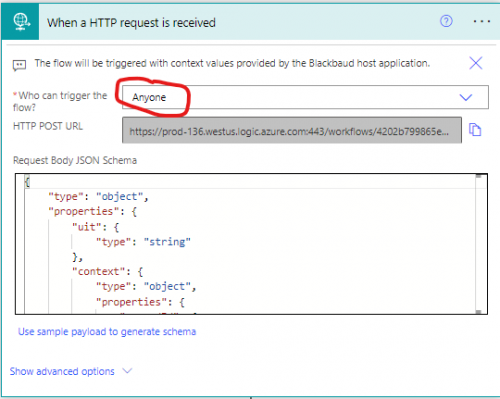Click 'Use sample payload to generate schema'
This screenshot has width=500, height=399.
coord(107,332)
